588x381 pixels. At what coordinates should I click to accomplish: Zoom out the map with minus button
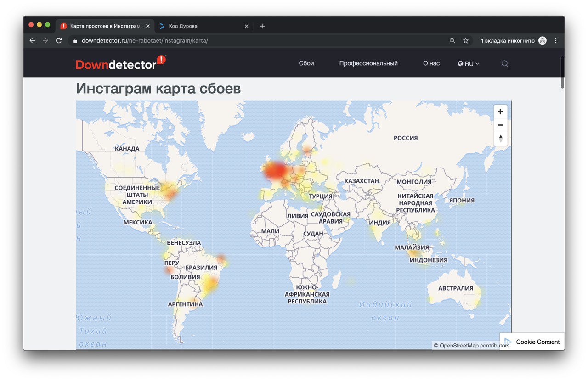pos(500,125)
